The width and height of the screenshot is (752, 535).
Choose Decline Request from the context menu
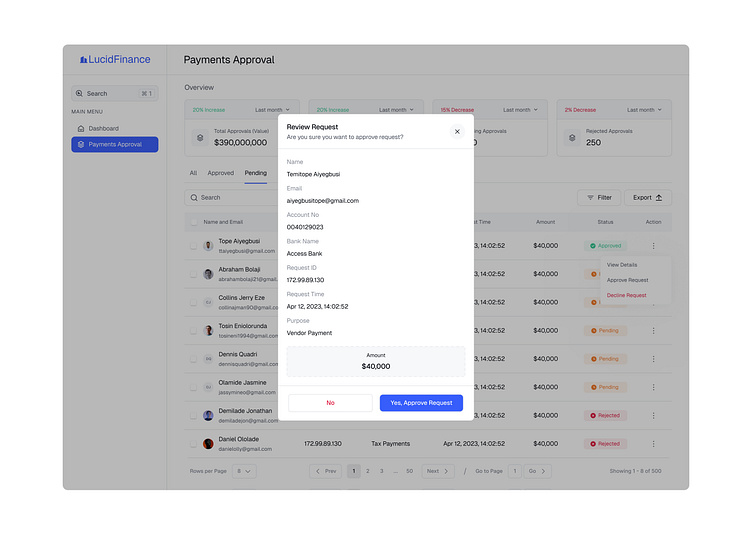click(627, 295)
